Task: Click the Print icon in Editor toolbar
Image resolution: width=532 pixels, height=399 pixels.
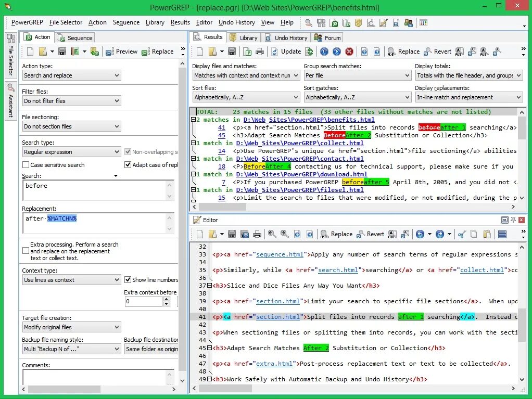Action: coord(257,234)
